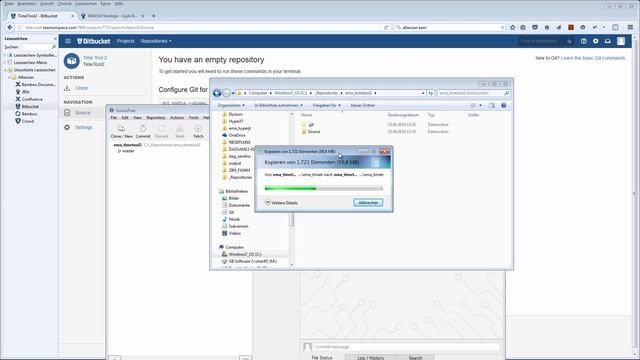Click SourceTree Clone / New toolbar icon
Viewport: 640px width, 360px height.
122,131
